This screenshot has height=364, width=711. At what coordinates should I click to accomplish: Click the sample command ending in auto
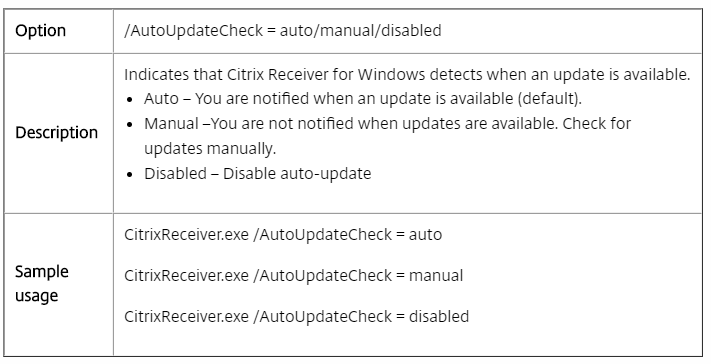[x=283, y=235]
